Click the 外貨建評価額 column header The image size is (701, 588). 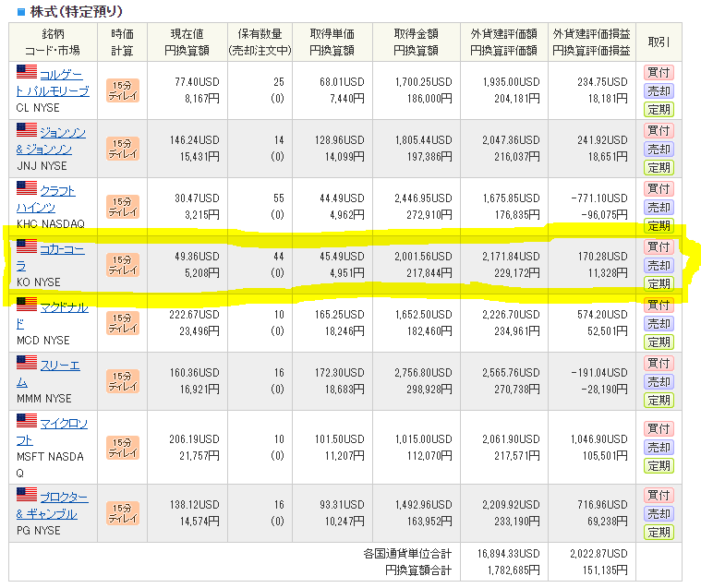(504, 42)
